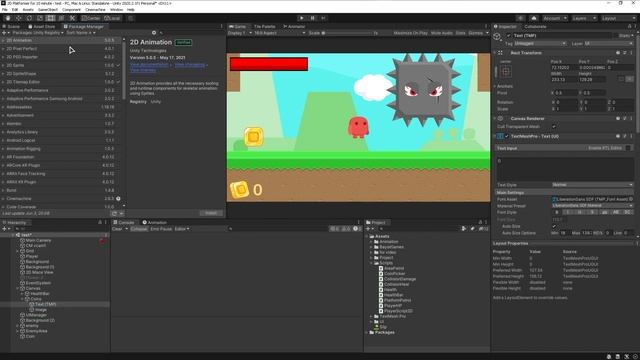
Task: Click the Pause button
Action: click(x=313, y=18)
